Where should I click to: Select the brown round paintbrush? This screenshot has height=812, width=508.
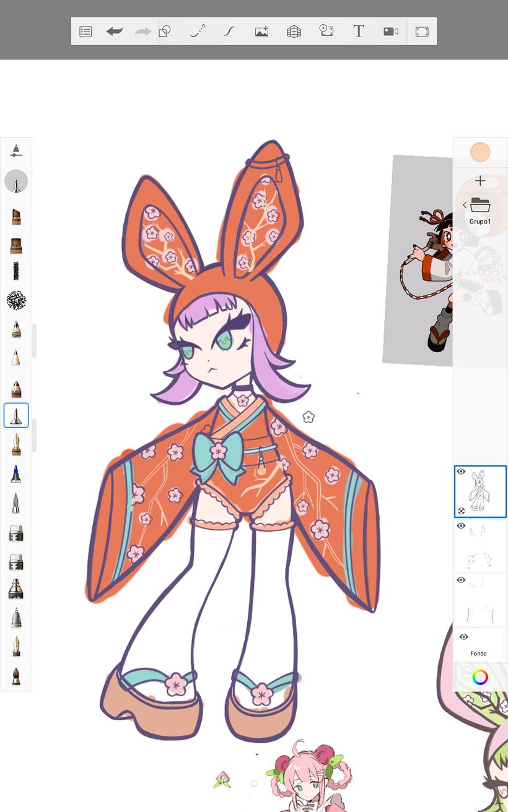pos(16,676)
